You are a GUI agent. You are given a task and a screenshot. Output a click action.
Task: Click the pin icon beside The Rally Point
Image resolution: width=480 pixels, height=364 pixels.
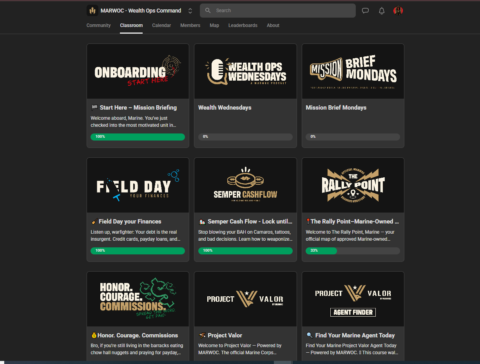[x=308, y=222]
